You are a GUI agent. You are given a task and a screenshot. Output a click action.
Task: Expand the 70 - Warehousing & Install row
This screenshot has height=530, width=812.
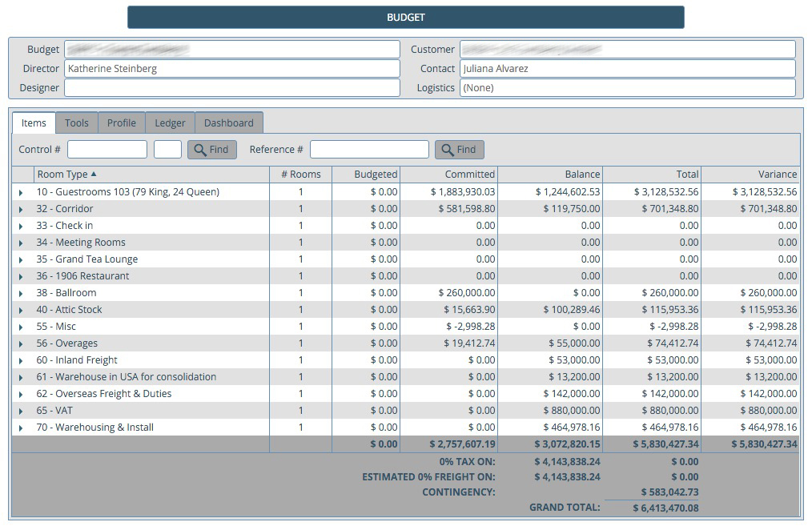coord(21,428)
